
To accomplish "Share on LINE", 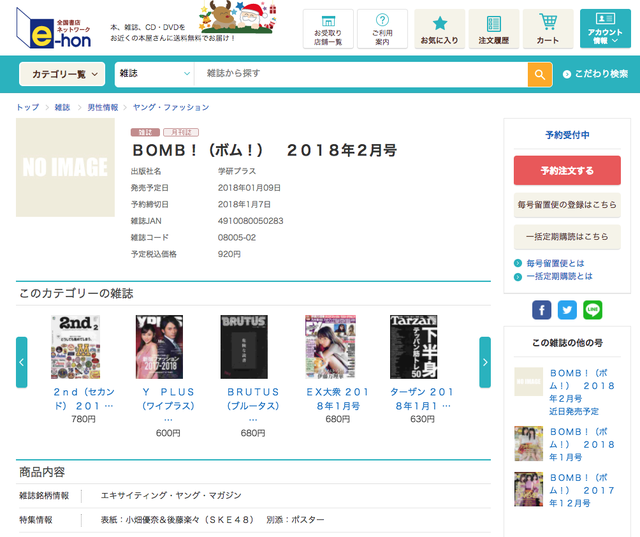I will tap(593, 310).
